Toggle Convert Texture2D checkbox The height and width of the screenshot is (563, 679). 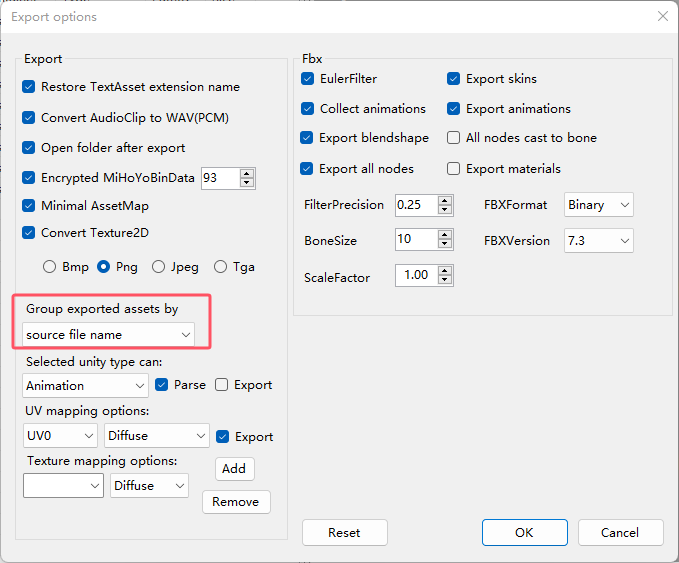click(29, 233)
